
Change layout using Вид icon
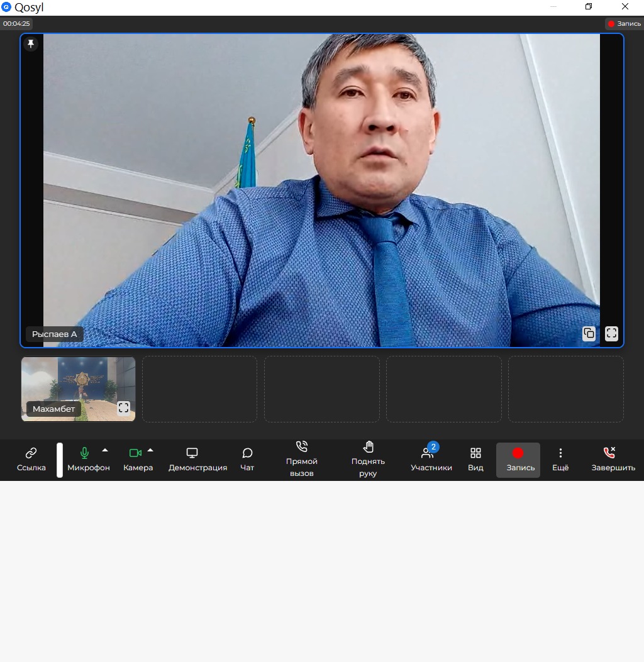point(475,453)
